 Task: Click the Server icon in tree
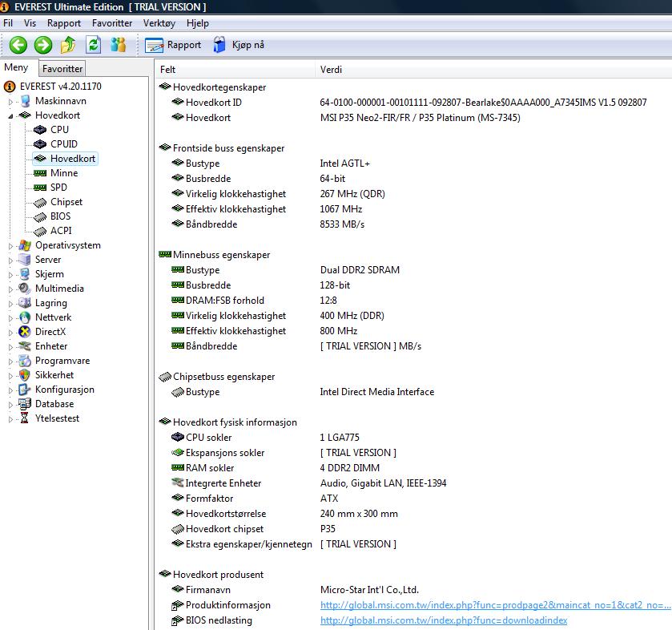pos(25,260)
